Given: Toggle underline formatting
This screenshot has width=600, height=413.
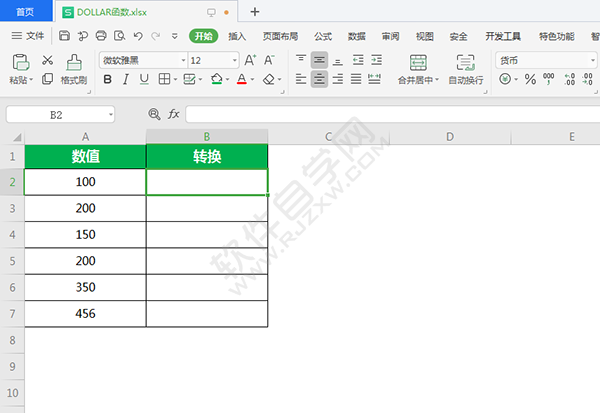Looking at the screenshot, I should click(x=144, y=79).
